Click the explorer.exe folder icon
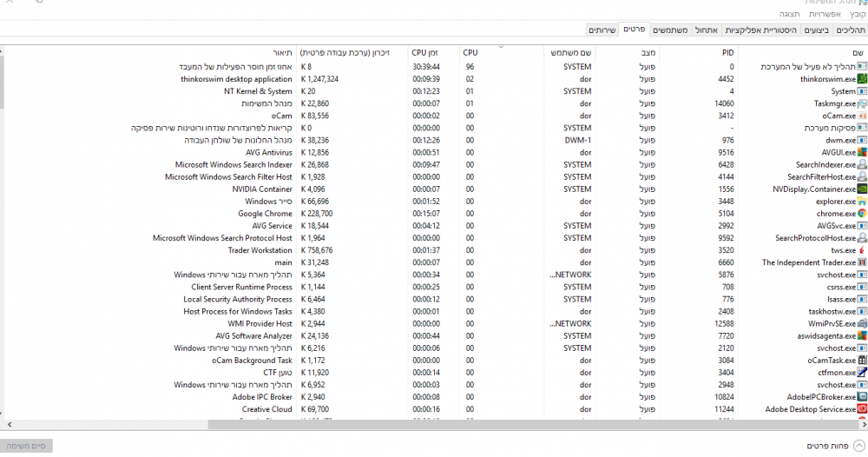Image resolution: width=868 pixels, height=457 pixels. [862, 202]
